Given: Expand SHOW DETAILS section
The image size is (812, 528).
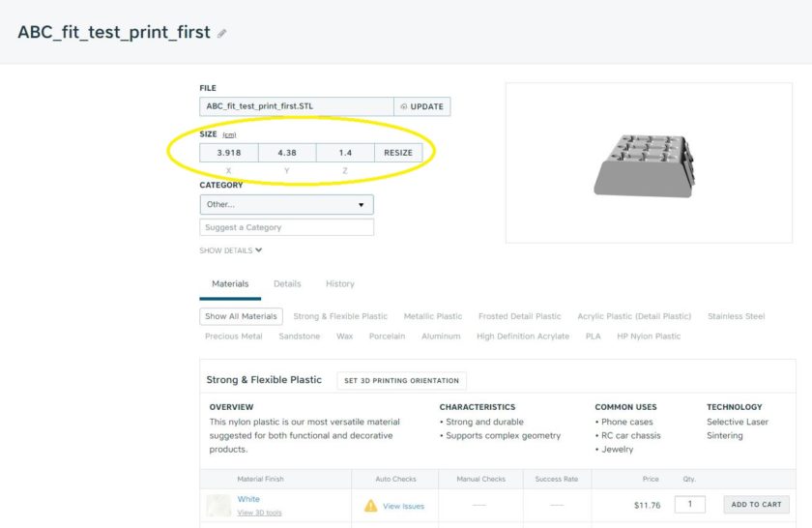Looking at the screenshot, I should point(231,250).
